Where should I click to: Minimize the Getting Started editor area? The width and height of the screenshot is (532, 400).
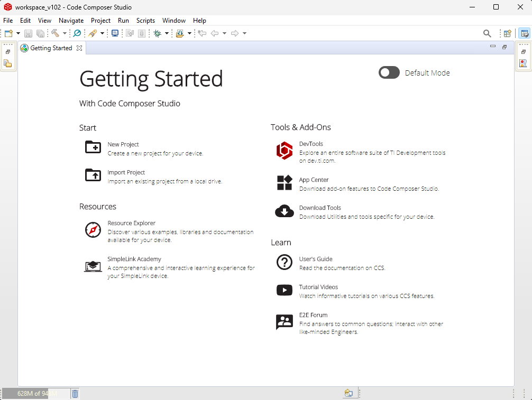(x=493, y=46)
